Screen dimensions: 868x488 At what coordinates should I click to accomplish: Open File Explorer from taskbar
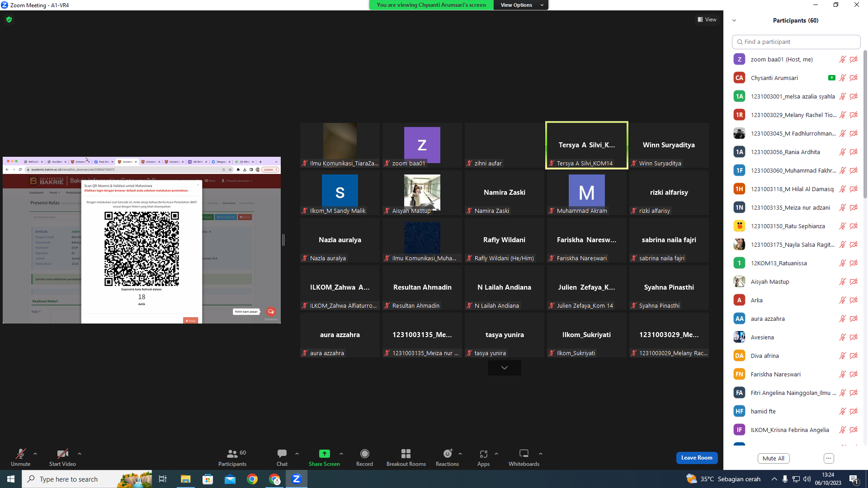(185, 479)
